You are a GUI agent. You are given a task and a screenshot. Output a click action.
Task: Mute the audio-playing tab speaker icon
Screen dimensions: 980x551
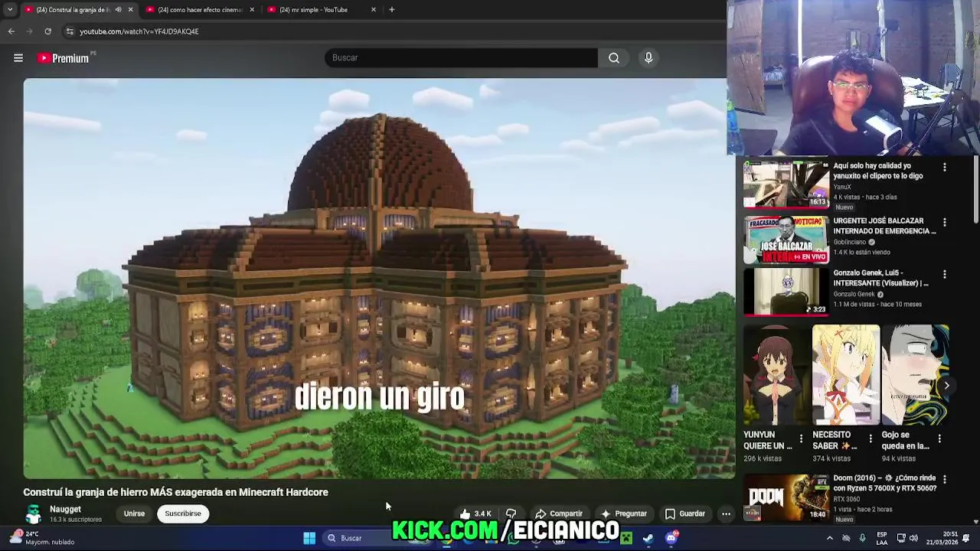pos(118,10)
